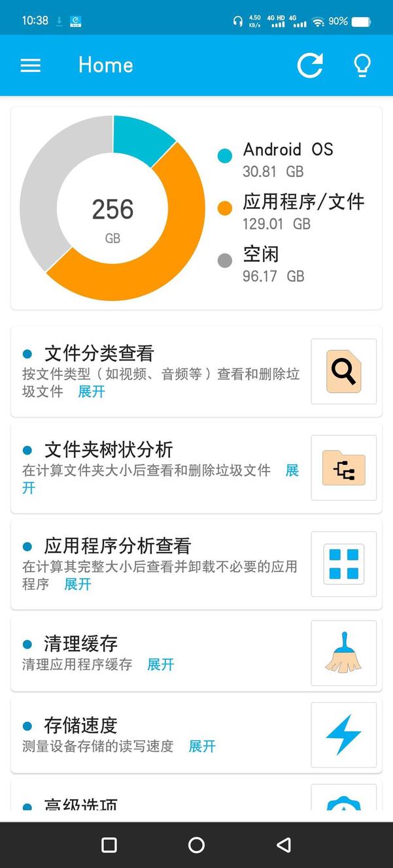Expand the 文件夹树状分析 description
The width and height of the screenshot is (393, 868).
click(292, 470)
